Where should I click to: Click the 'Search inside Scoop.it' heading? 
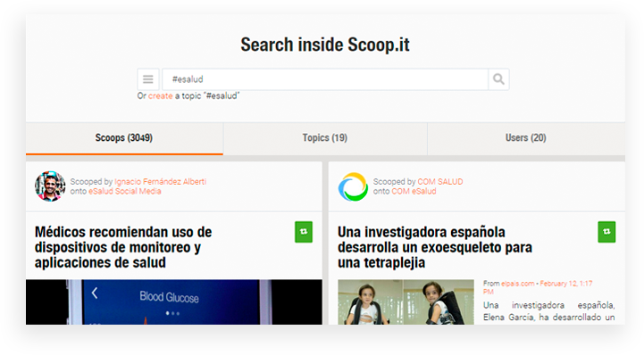tap(325, 45)
